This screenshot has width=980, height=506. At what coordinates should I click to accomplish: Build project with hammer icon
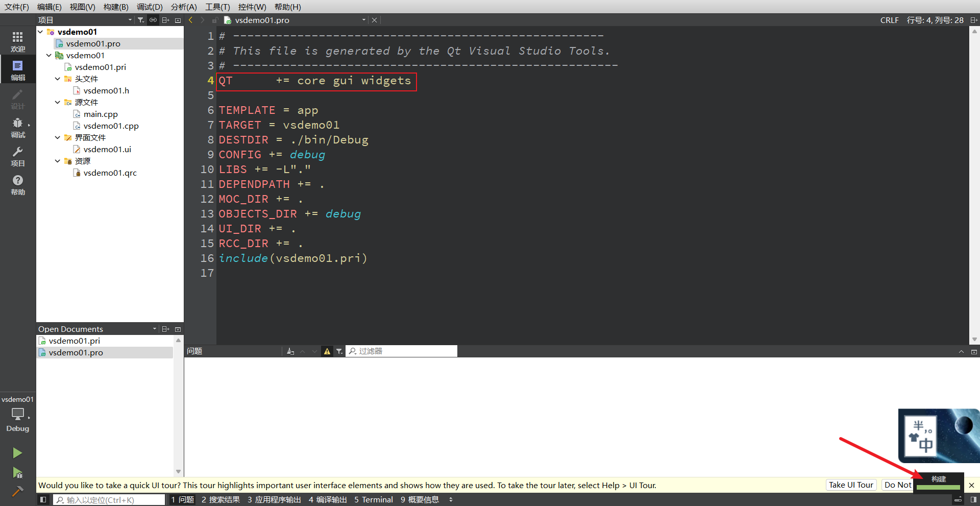click(17, 491)
